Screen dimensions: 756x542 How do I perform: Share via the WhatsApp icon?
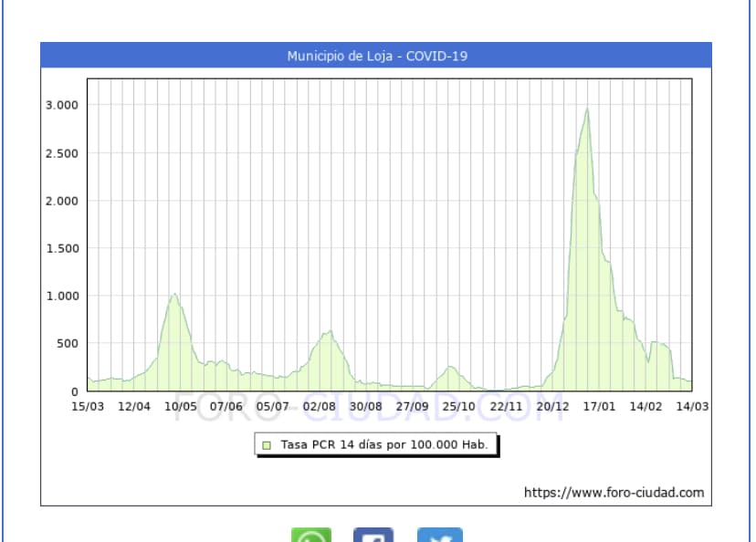click(311, 535)
